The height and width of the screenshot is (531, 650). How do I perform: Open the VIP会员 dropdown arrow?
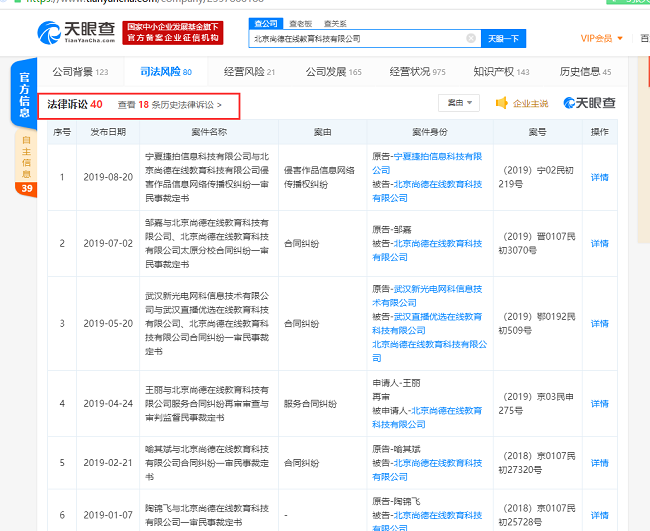coord(620,38)
